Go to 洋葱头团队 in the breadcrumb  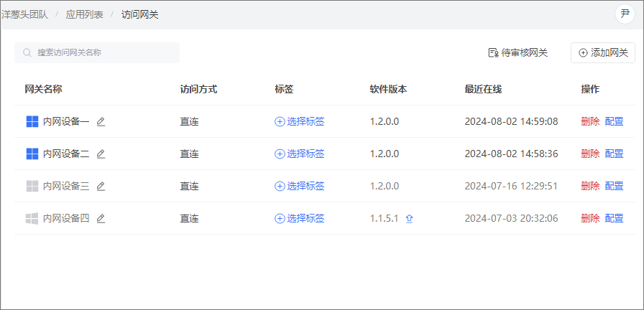coord(24,15)
